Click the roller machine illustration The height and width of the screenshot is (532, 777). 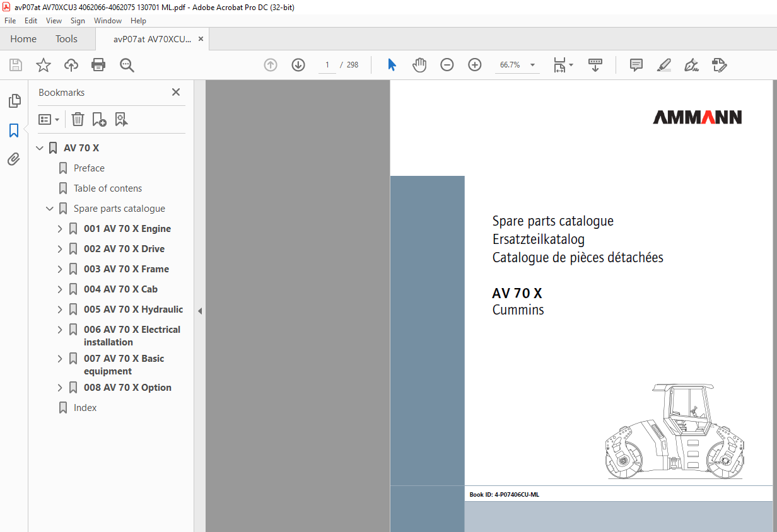674,431
